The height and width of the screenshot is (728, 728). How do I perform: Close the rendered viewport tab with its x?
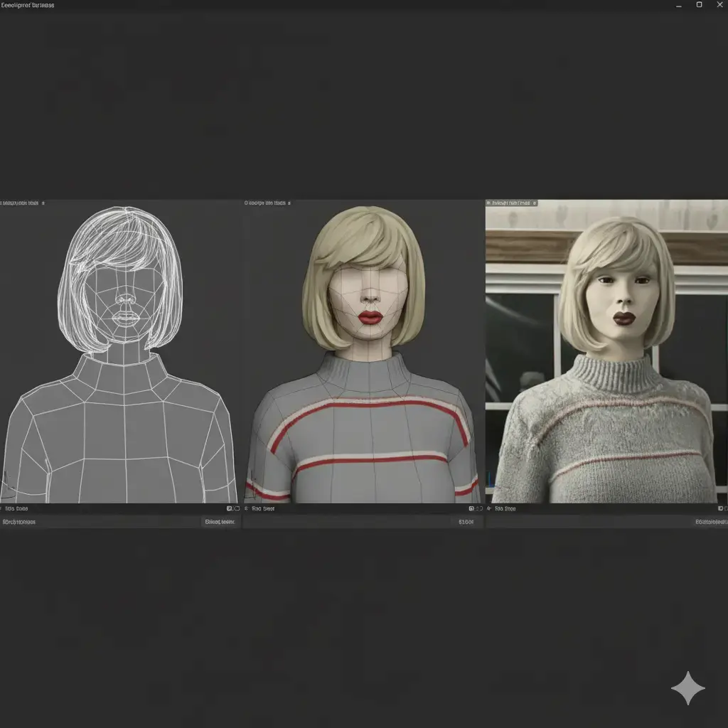click(x=534, y=203)
